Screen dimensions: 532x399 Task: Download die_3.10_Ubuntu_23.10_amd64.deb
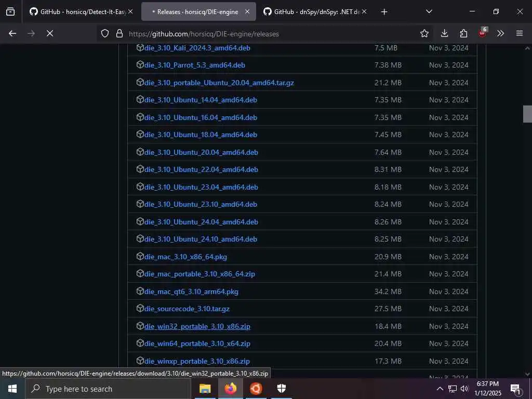(x=201, y=205)
